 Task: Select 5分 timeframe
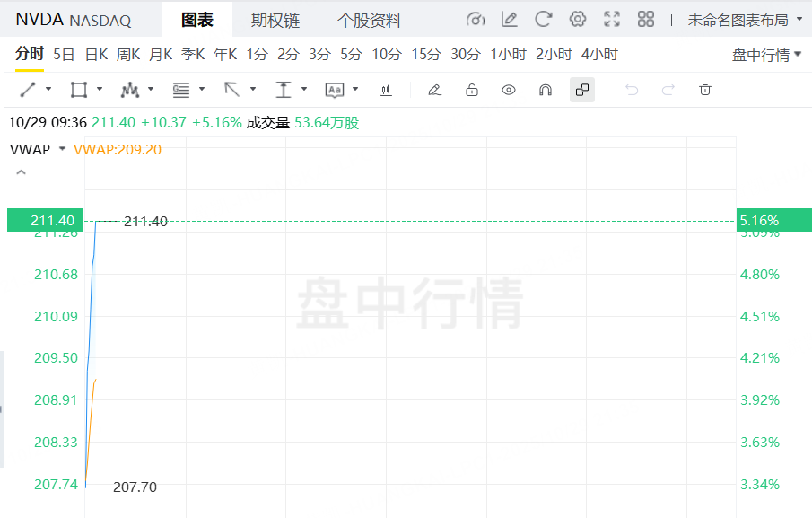(351, 54)
